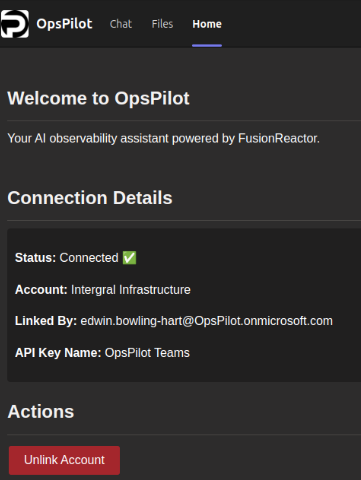Click the Actions heading

(41, 411)
